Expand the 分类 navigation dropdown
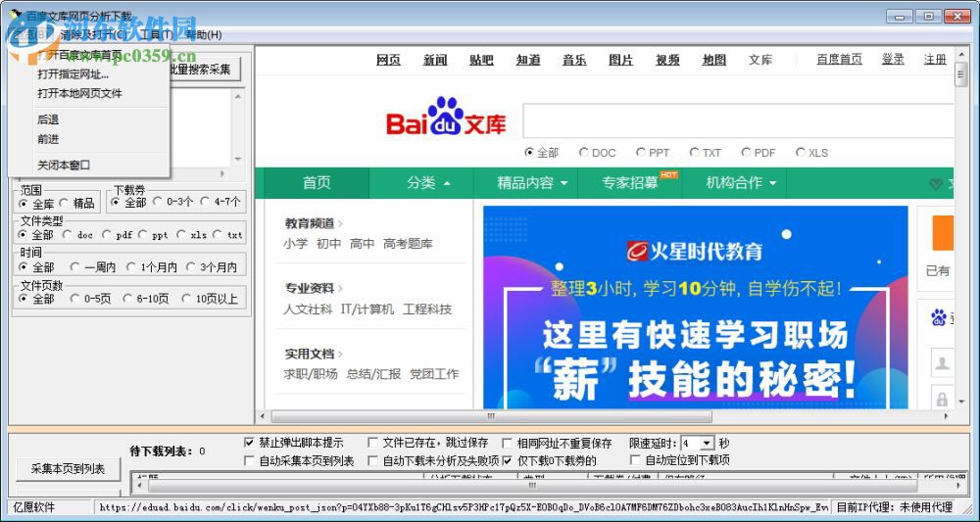980x522 pixels. click(428, 183)
